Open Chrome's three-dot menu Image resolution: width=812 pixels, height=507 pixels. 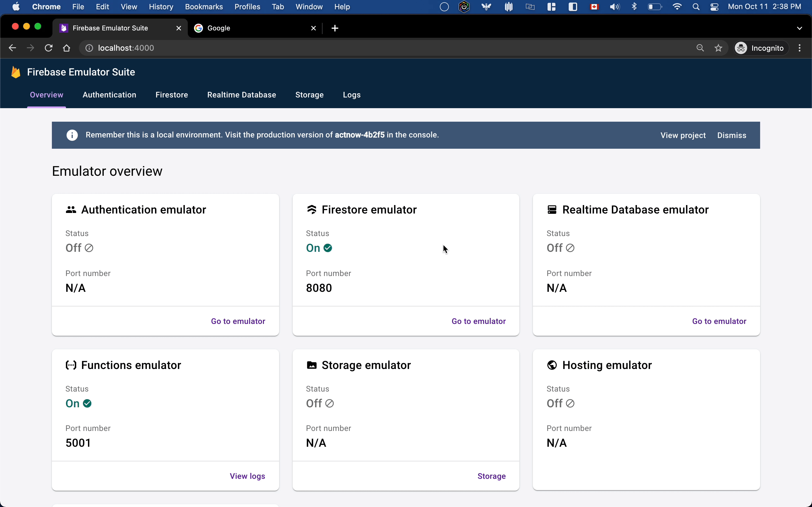coord(800,48)
